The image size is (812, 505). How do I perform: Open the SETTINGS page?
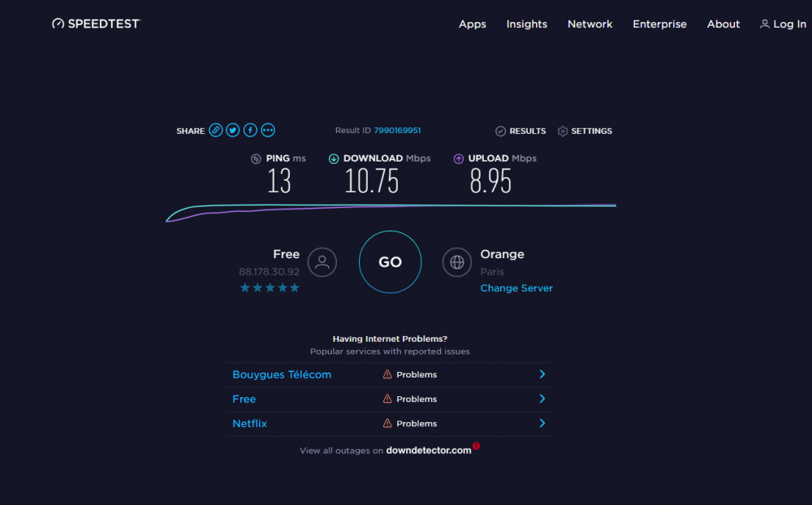(x=591, y=131)
